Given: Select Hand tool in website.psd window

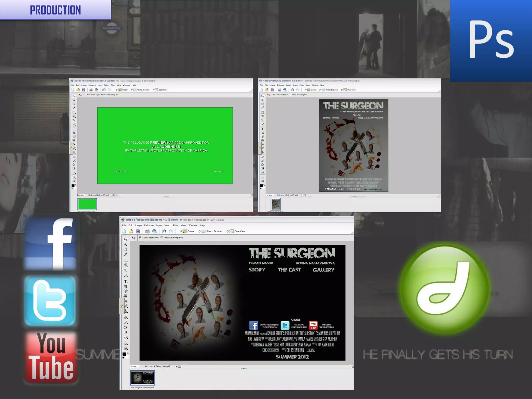Looking at the screenshot, I should tap(125, 249).
